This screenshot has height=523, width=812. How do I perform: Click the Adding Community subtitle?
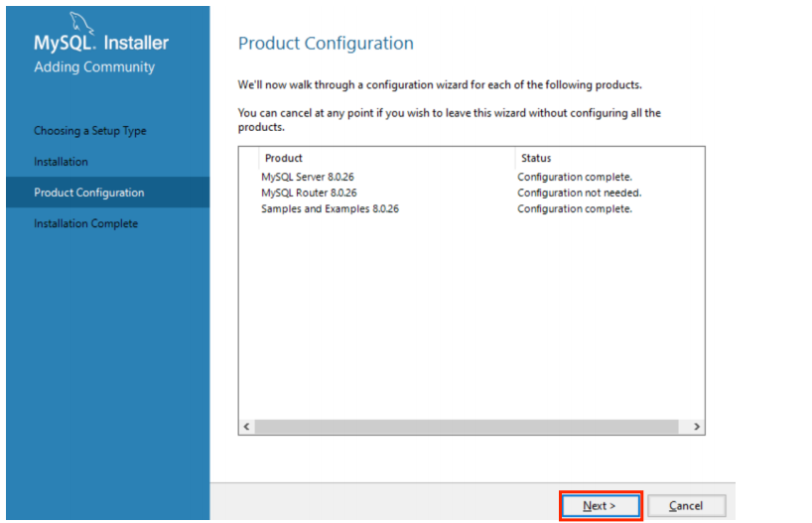coord(94,66)
